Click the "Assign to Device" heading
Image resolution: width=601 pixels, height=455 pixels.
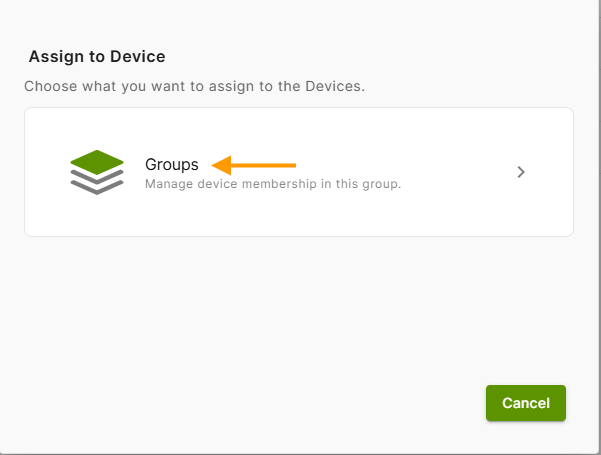pos(97,57)
